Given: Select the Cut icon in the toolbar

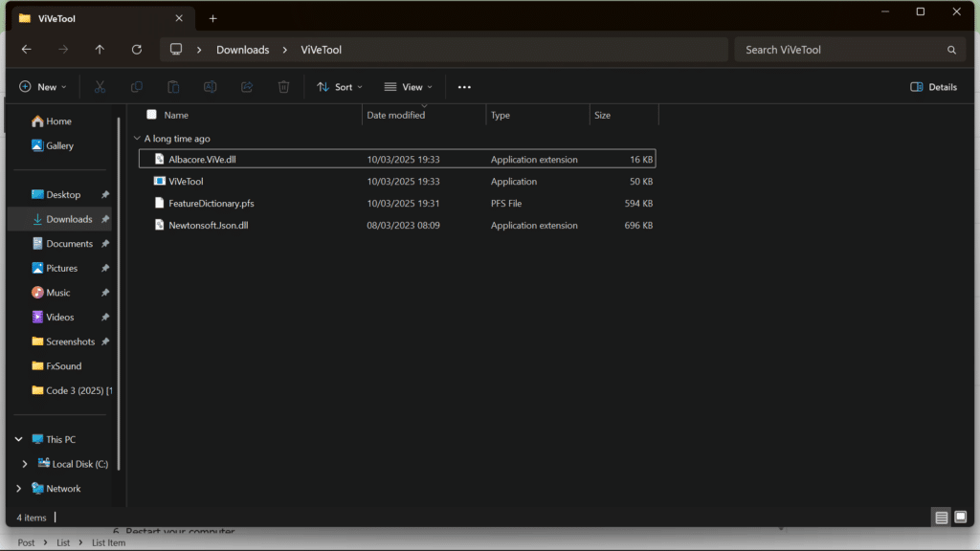Looking at the screenshot, I should [100, 86].
